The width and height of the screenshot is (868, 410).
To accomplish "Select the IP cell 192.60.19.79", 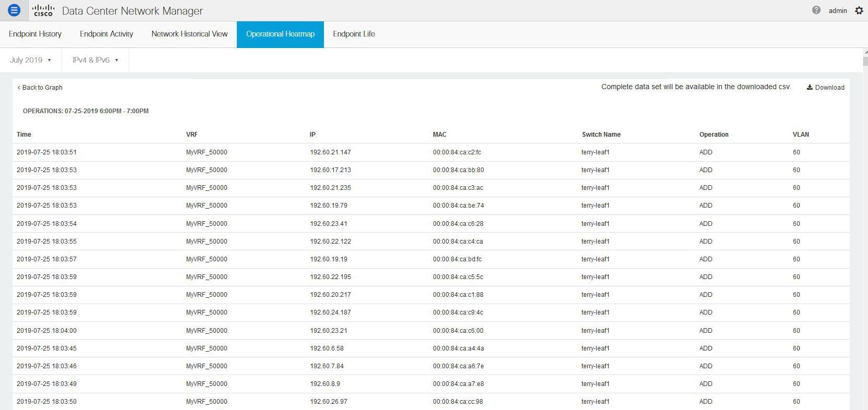I will (x=329, y=206).
